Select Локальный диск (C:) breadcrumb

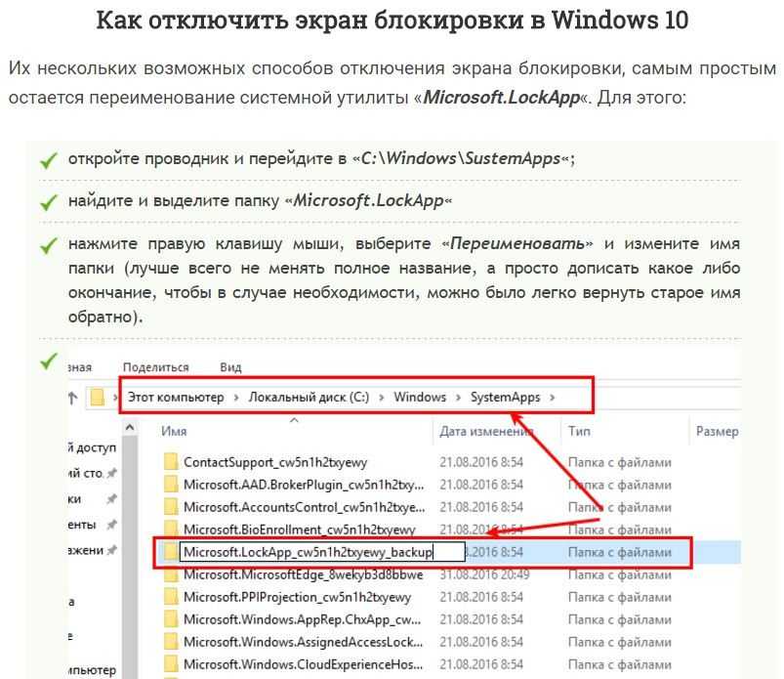click(x=309, y=398)
